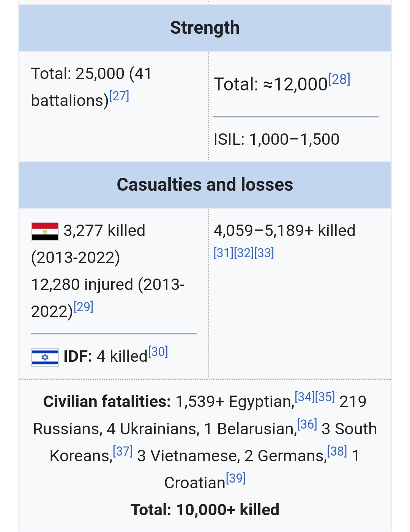Image resolution: width=410 pixels, height=532 pixels.
Task: Open footnote 37 after South Koreans
Action: click(x=123, y=451)
